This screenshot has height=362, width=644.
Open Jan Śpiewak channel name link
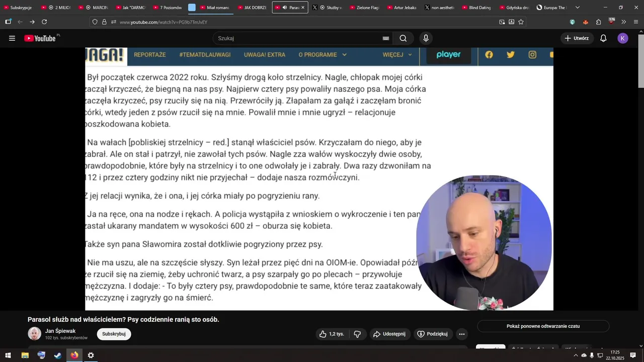pyautogui.click(x=60, y=331)
